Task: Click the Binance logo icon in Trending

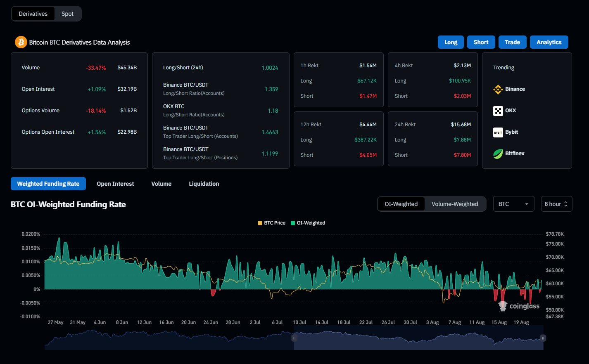Action: coord(498,89)
